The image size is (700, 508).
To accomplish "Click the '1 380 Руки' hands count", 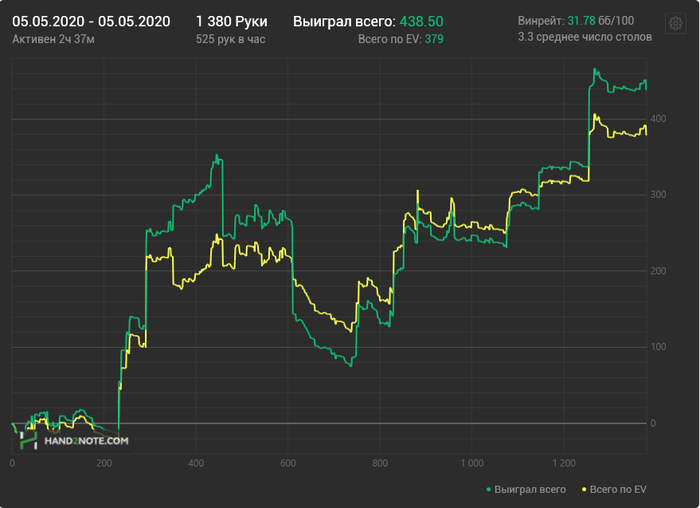I will [232, 21].
